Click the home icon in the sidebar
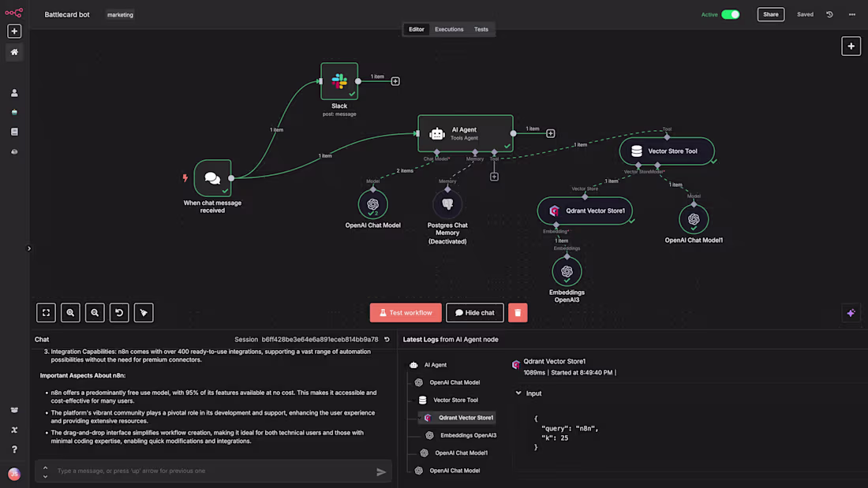 click(x=14, y=52)
